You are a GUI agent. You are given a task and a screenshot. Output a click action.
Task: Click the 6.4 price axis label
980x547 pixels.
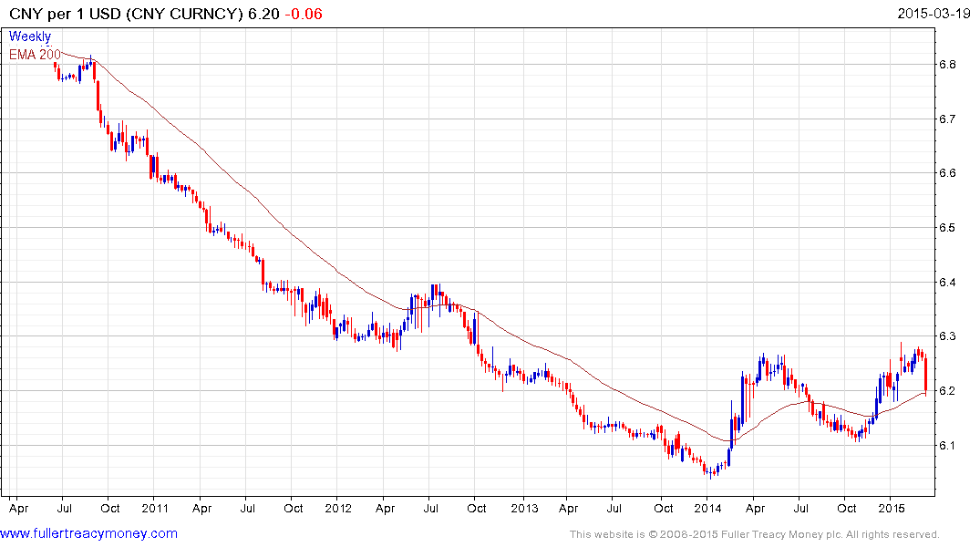[x=947, y=282]
